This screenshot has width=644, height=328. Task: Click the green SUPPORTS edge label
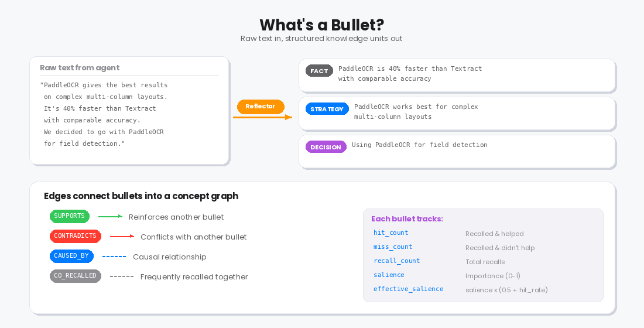click(70, 216)
